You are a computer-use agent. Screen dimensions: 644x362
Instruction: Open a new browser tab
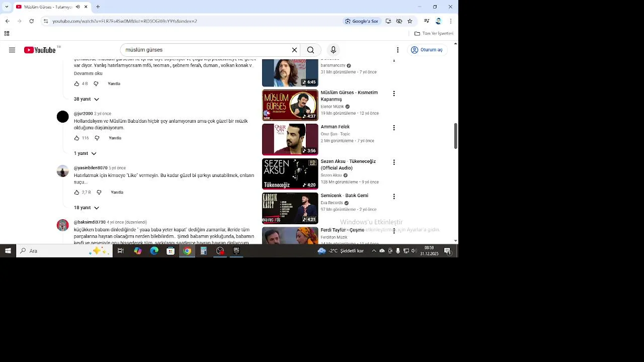click(98, 7)
